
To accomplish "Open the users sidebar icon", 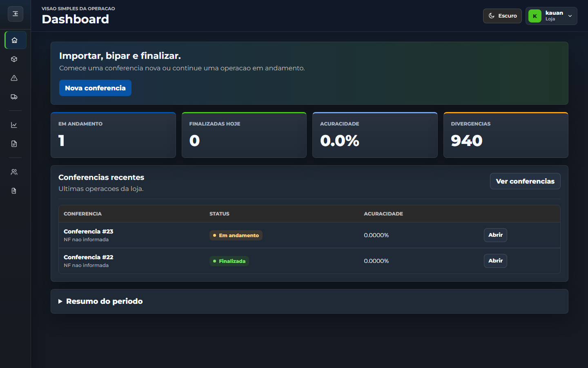I will [x=14, y=172].
